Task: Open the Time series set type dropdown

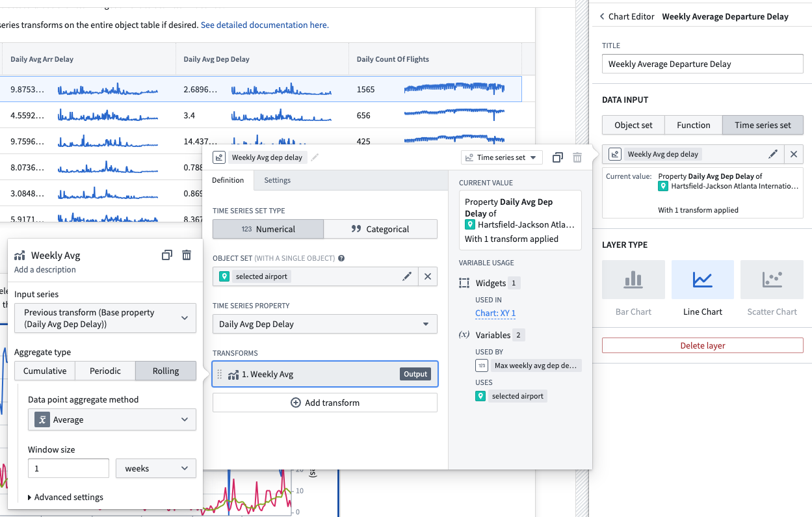Action: click(502, 157)
